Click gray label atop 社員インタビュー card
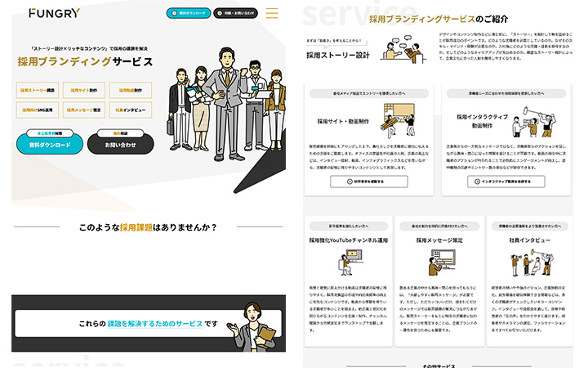This screenshot has width=588, height=368. [x=529, y=226]
